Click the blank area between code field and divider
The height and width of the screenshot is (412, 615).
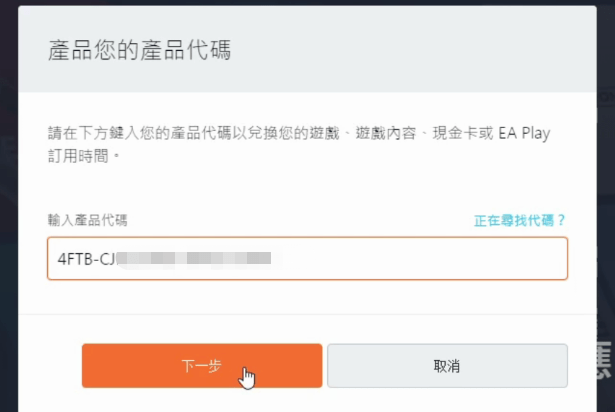click(x=308, y=297)
